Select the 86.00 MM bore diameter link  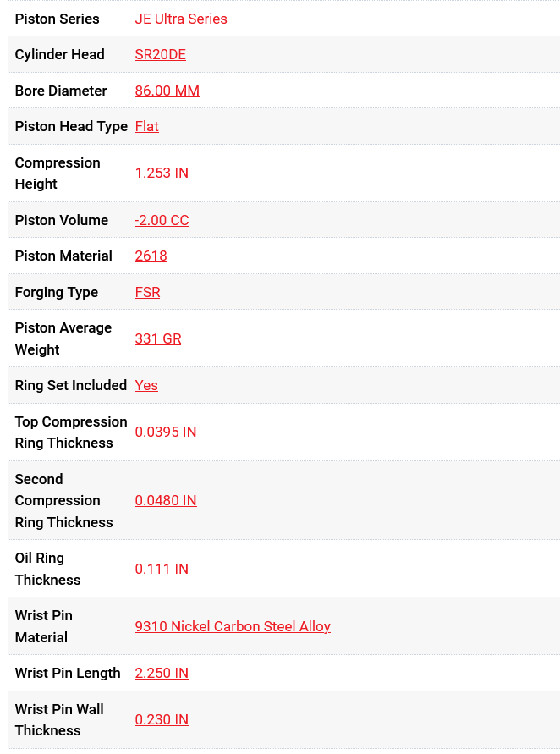pos(167,91)
